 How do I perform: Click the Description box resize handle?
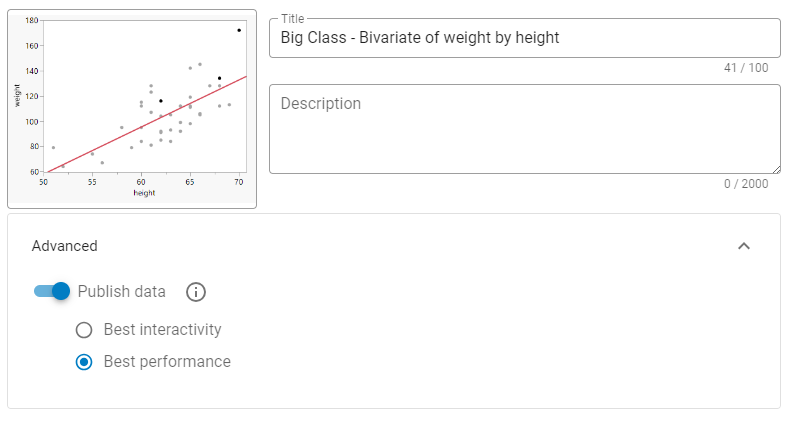(774, 167)
